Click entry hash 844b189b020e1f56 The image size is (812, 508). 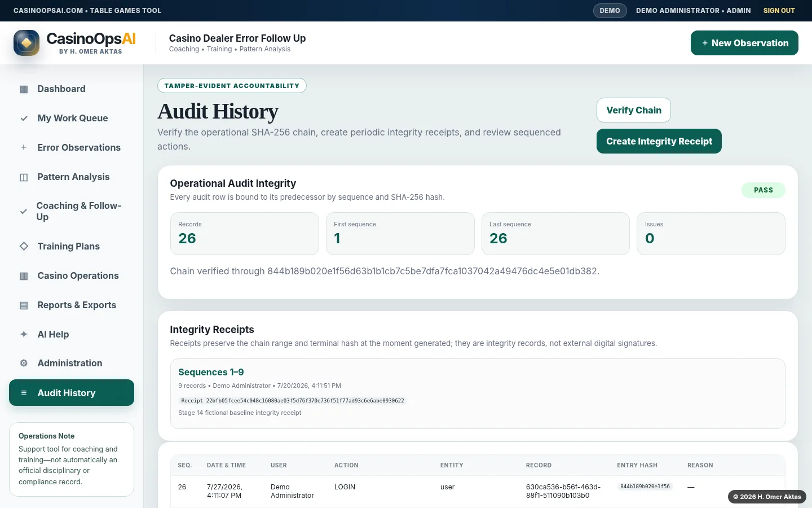click(x=645, y=487)
